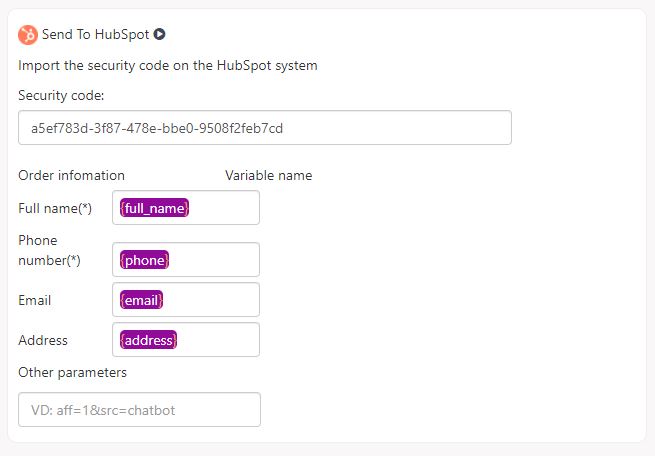Focus the Other parameters text field
This screenshot has width=655, height=456.
tap(140, 410)
